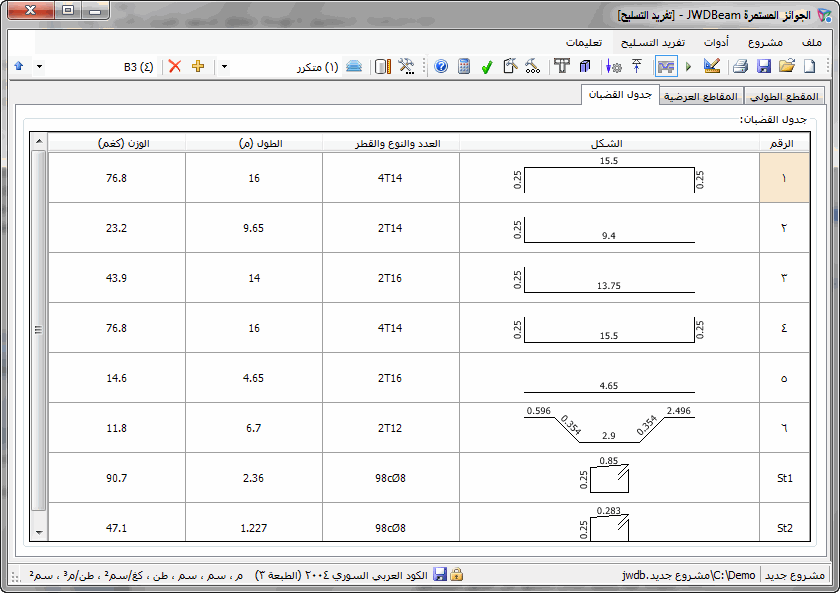Delete beam with the red X icon
Screen dimensions: 840x593
coord(175,66)
